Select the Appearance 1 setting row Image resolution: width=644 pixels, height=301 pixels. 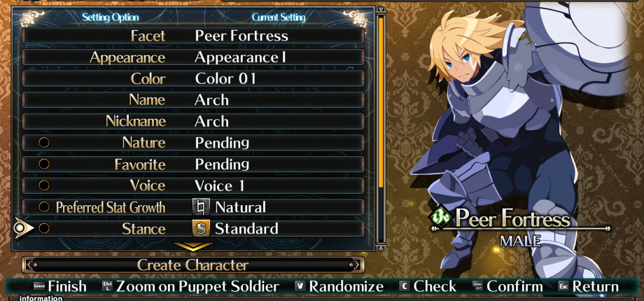193,57
